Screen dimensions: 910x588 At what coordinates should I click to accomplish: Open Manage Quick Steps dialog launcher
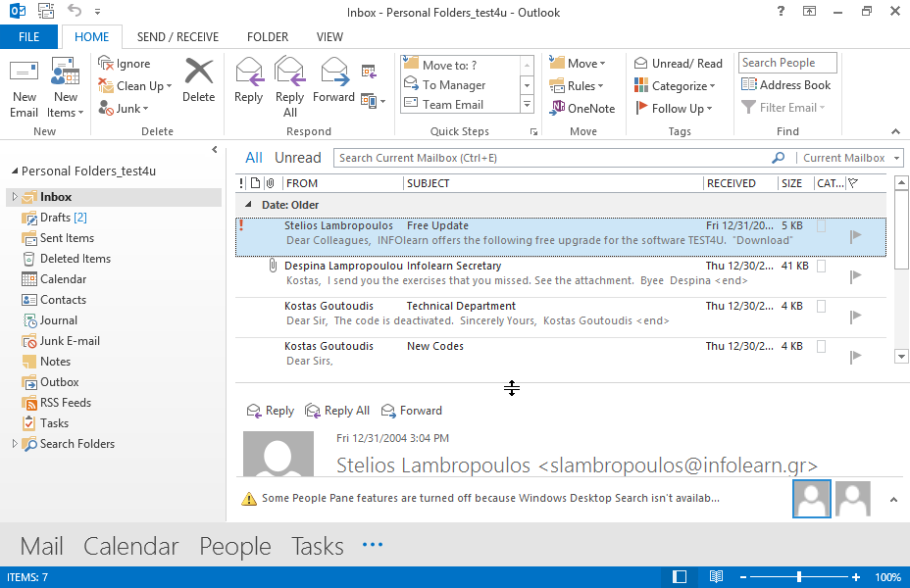coord(533,132)
